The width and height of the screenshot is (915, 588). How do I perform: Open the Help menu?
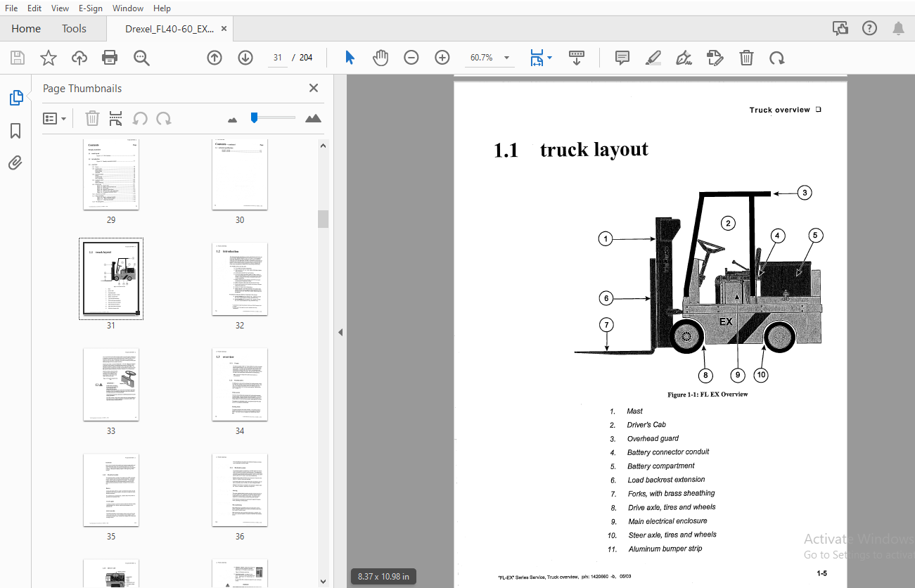[162, 8]
